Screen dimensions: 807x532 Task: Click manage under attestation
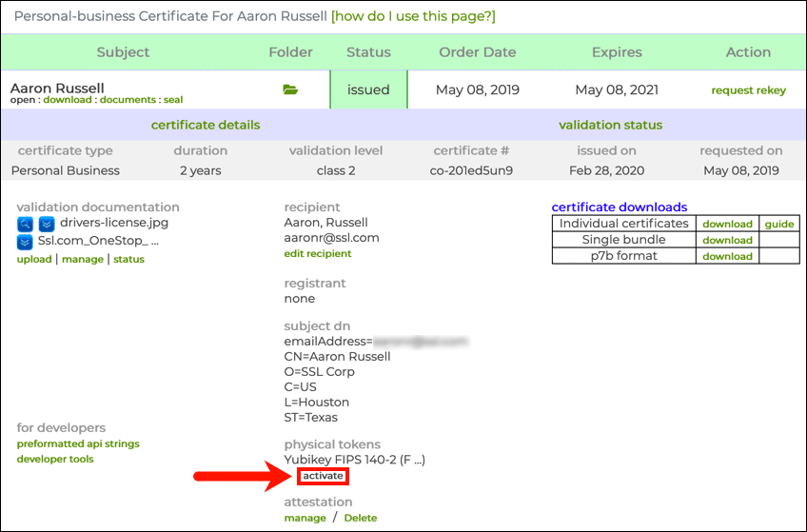305,518
